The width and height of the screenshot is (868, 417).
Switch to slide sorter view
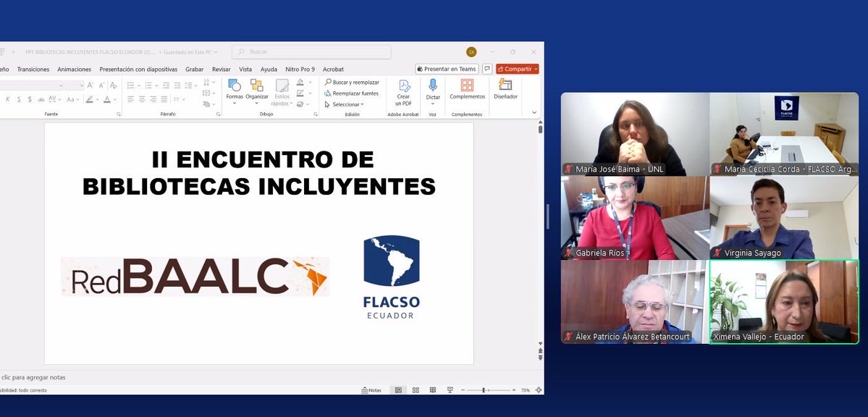pos(416,390)
